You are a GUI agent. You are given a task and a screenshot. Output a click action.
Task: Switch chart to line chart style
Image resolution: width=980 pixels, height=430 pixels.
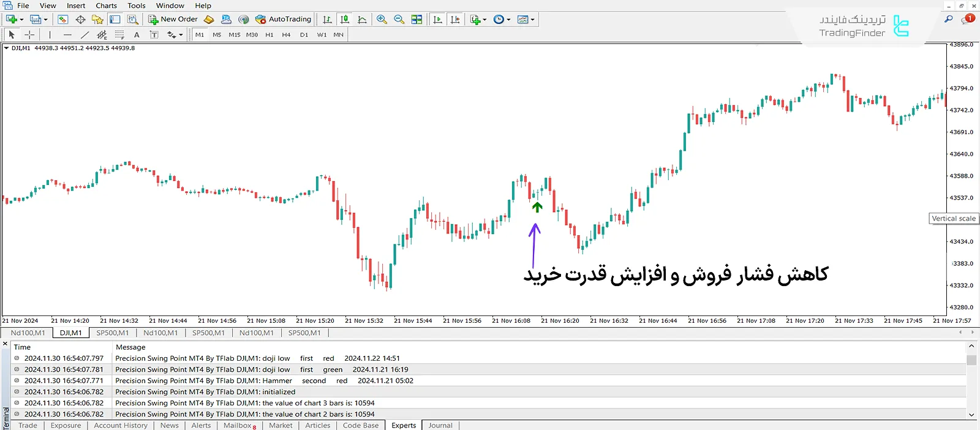click(363, 20)
